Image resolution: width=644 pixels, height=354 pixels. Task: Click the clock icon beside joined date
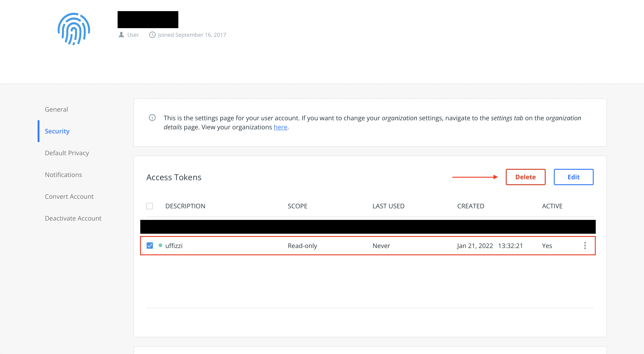tap(152, 35)
